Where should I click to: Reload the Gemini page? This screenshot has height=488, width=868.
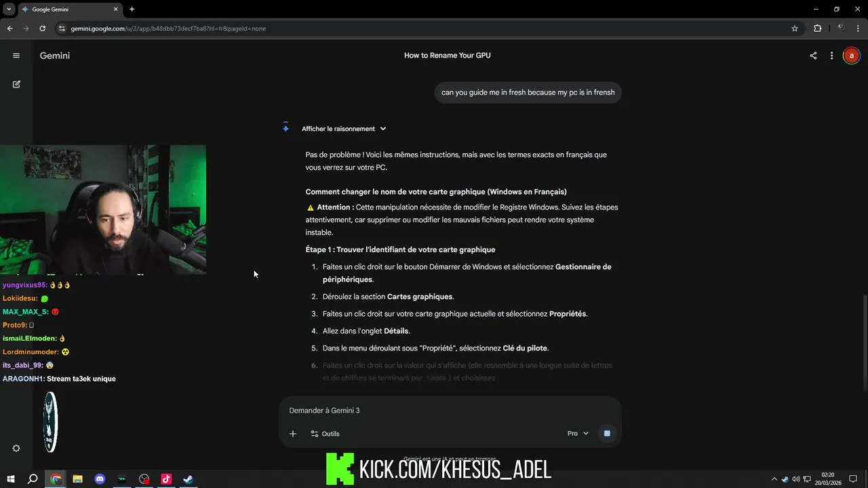pyautogui.click(x=42, y=28)
